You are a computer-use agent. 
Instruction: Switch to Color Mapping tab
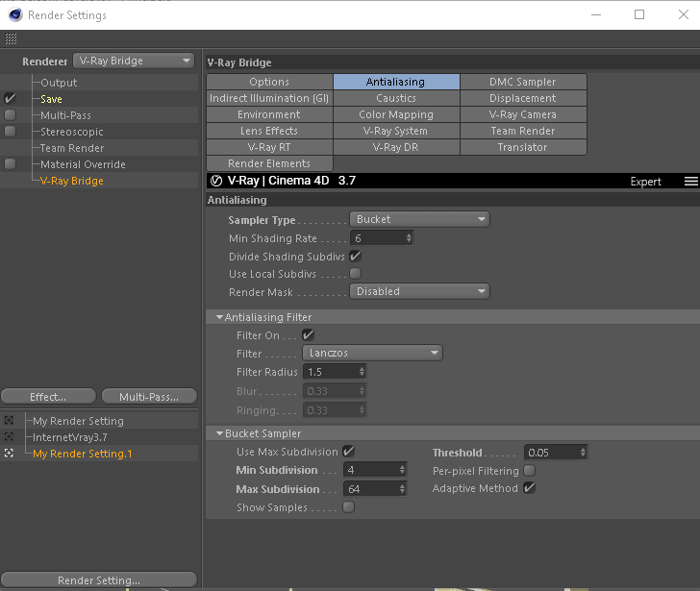tap(396, 114)
